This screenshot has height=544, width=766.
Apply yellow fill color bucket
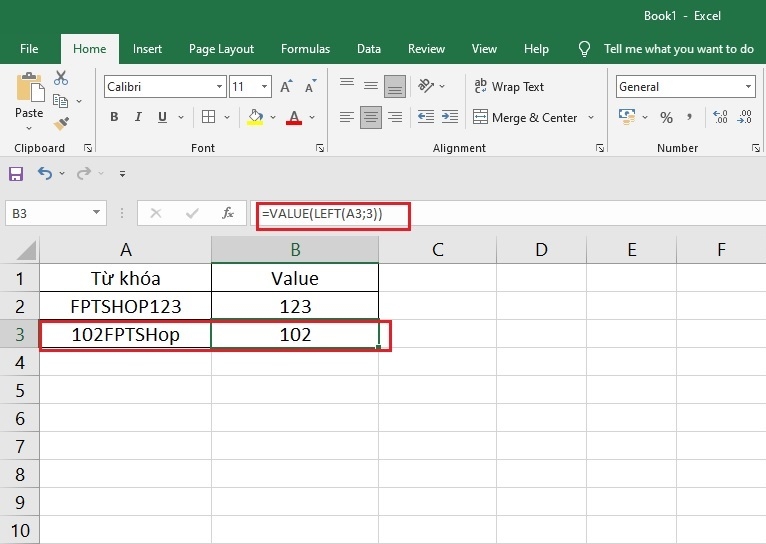[x=255, y=117]
